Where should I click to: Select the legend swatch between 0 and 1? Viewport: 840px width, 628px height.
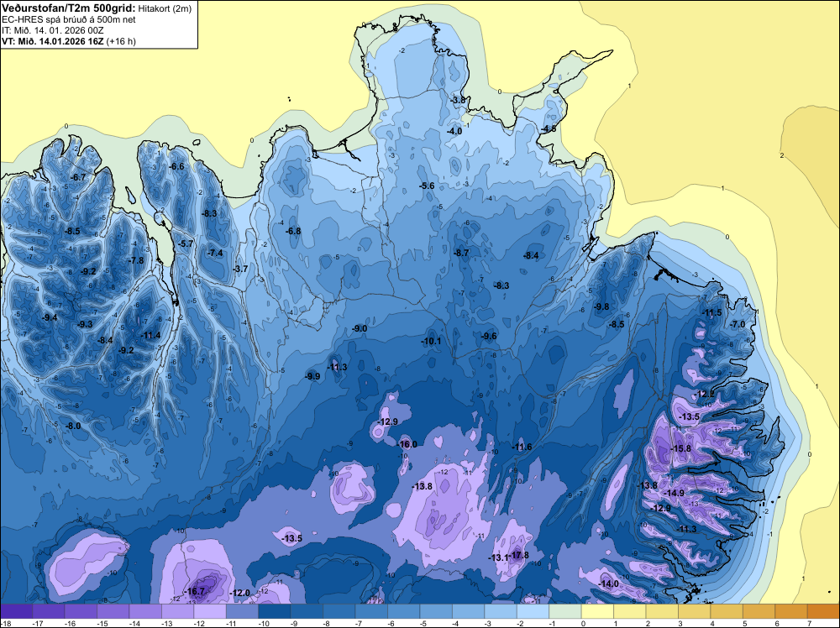tap(597, 611)
